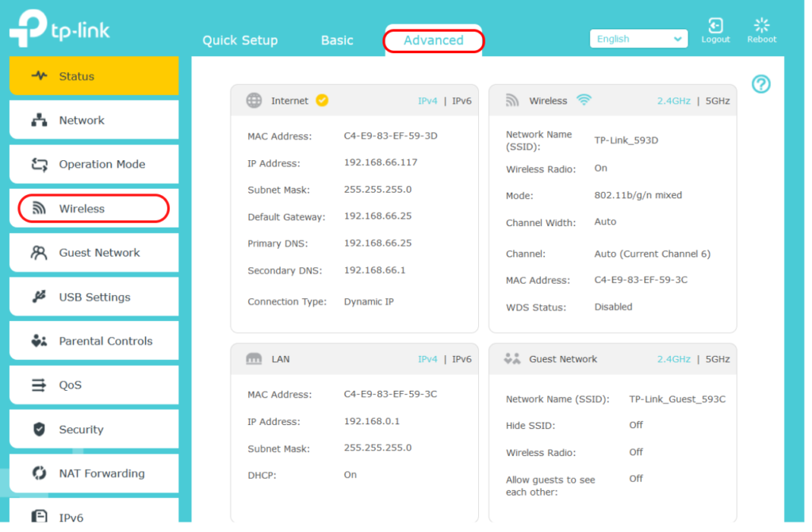812x532 pixels.
Task: Click the LAN DHCP On value
Action: tap(350, 474)
